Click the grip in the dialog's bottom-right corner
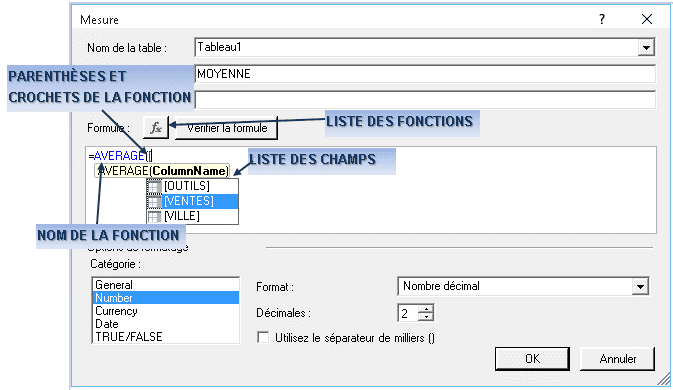The image size is (673, 390). click(x=664, y=379)
